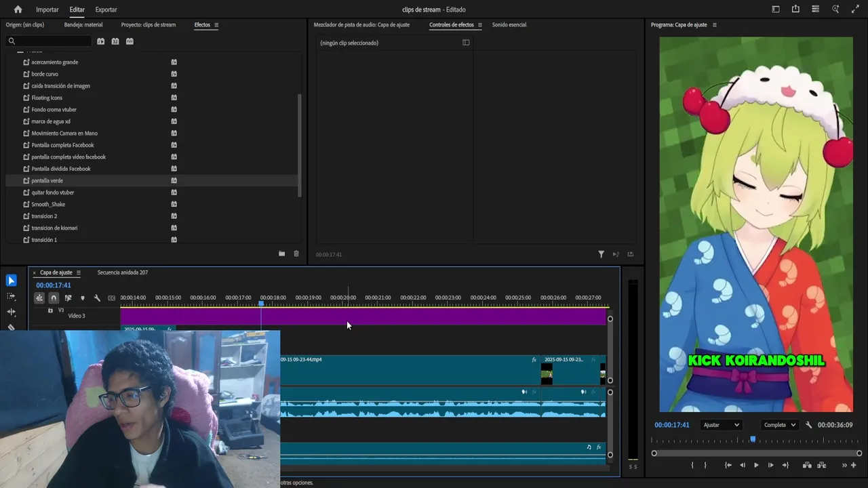Viewport: 868px width, 488px height.
Task: Select the 'pantalla verde' preset
Action: click(x=47, y=180)
